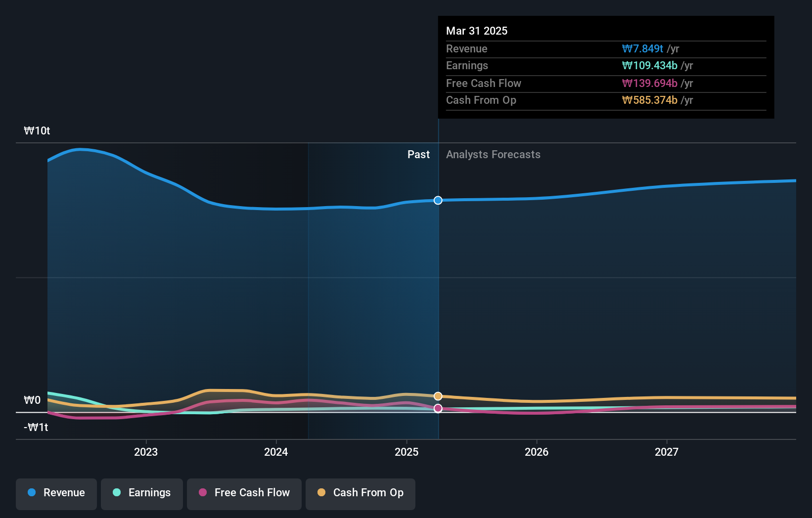This screenshot has height=518, width=812.
Task: Click the 2024 x-axis label
Action: pyautogui.click(x=276, y=452)
